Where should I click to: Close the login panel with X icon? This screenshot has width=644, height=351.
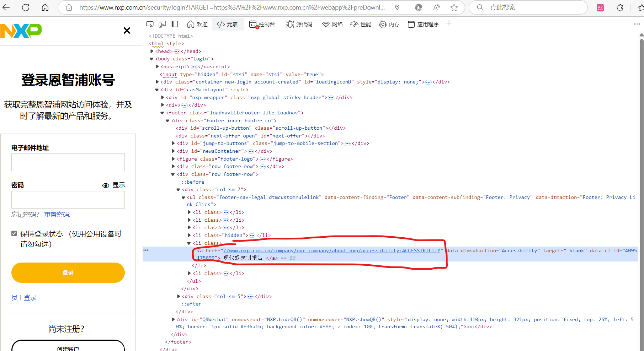coord(127,31)
